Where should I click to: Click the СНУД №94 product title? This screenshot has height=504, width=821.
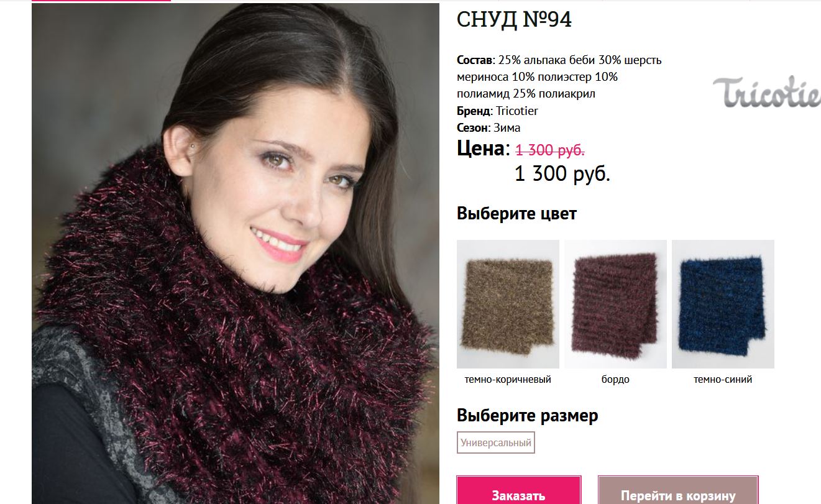coord(514,20)
